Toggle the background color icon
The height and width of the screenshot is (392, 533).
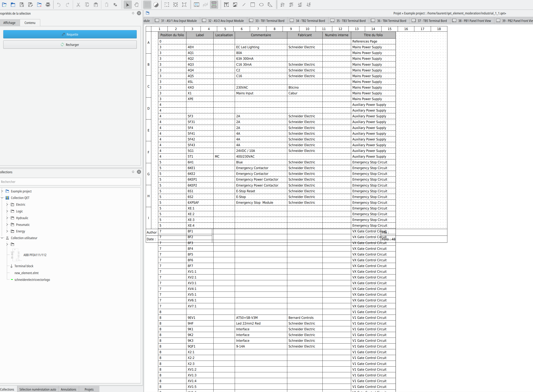156,5
